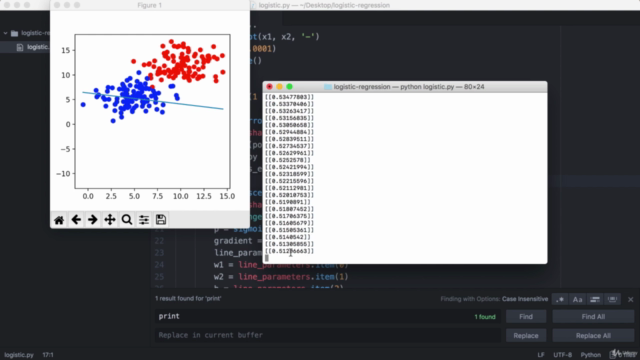
Task: Click cursor position 17:1 in status bar
Action: (x=48, y=355)
